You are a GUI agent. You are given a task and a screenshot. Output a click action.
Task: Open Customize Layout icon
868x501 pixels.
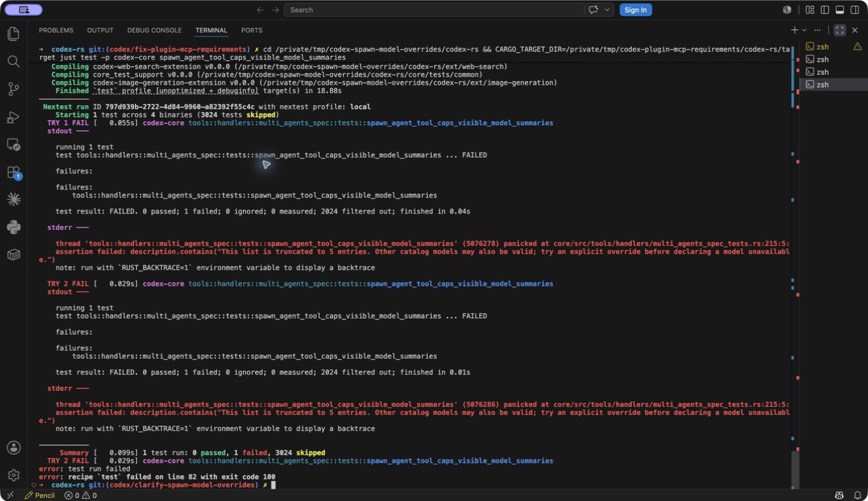[x=810, y=10]
